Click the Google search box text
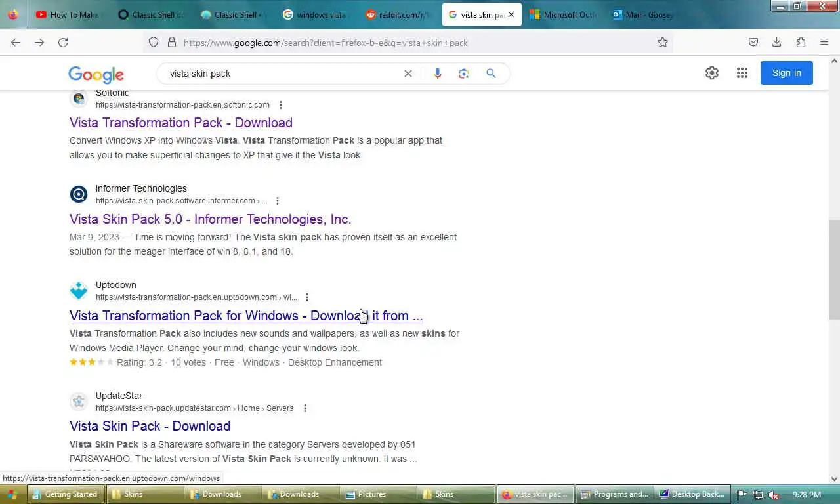The width and height of the screenshot is (840, 504). (x=200, y=73)
